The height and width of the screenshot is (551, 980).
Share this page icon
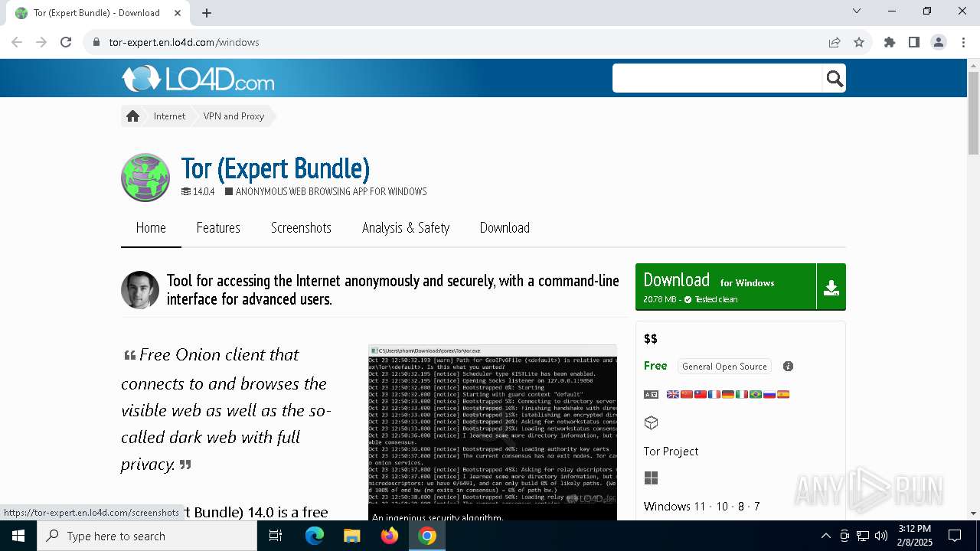click(x=835, y=42)
